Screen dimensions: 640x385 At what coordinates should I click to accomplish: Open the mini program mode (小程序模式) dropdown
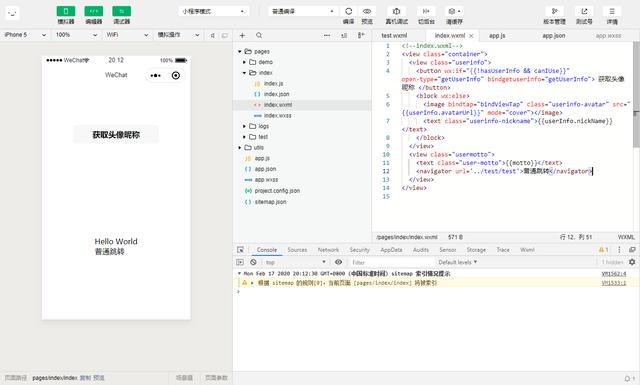pos(213,11)
